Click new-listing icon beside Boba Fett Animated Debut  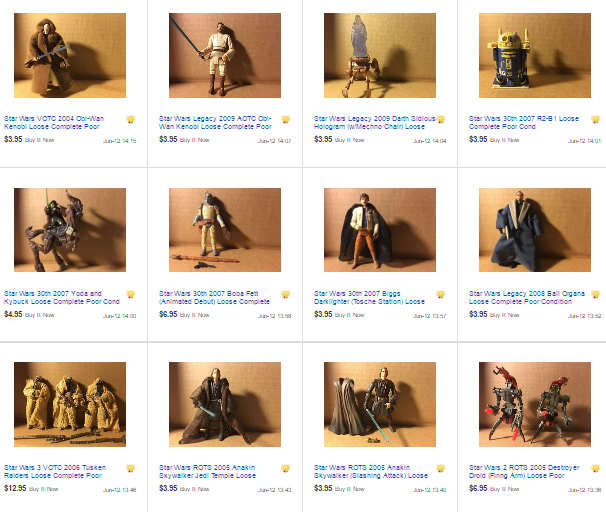click(x=286, y=294)
